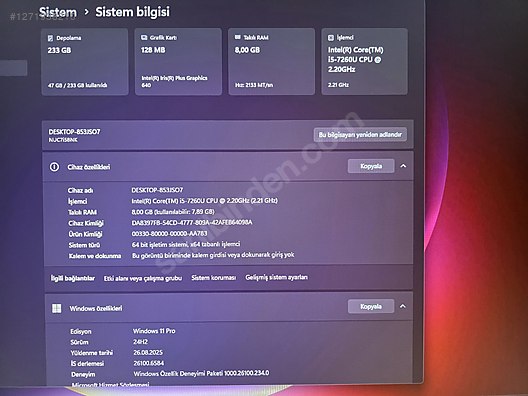Open the Depolama storage card
Screen dimensions: 528x396
click(x=85, y=62)
